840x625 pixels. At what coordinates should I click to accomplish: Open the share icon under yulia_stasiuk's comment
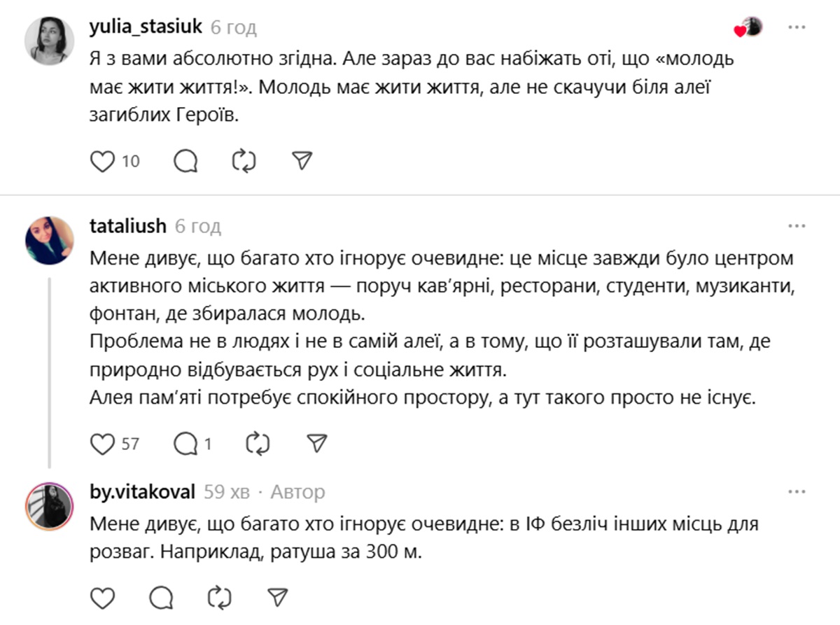[x=302, y=160]
